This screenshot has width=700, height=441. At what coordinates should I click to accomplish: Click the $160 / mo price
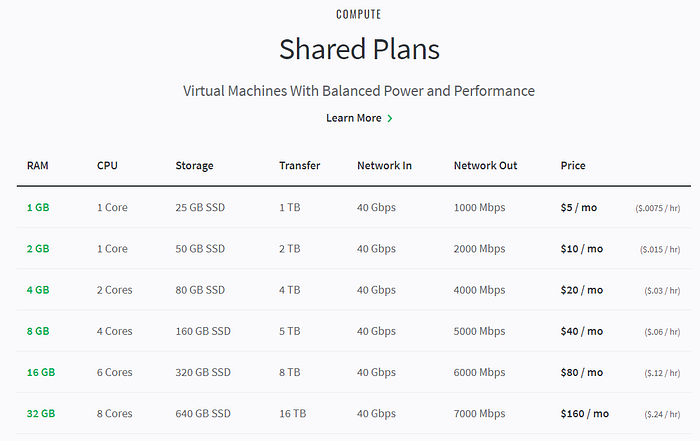(584, 414)
